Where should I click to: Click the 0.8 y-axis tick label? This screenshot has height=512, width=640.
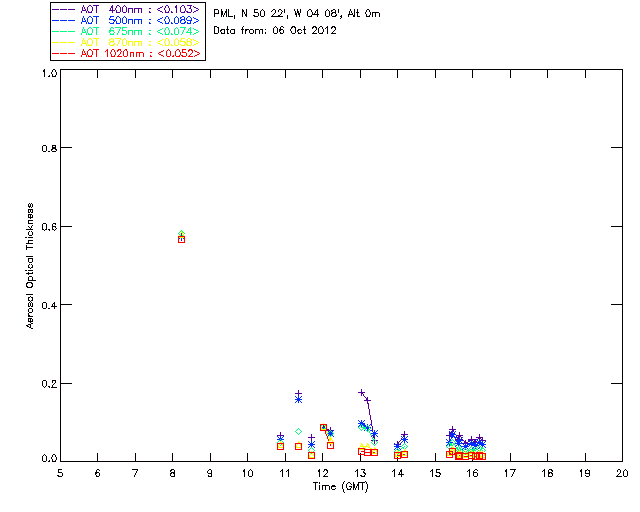pos(49,148)
